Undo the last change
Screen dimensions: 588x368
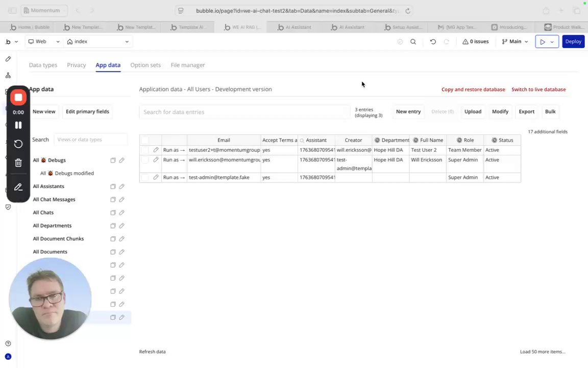(433, 42)
